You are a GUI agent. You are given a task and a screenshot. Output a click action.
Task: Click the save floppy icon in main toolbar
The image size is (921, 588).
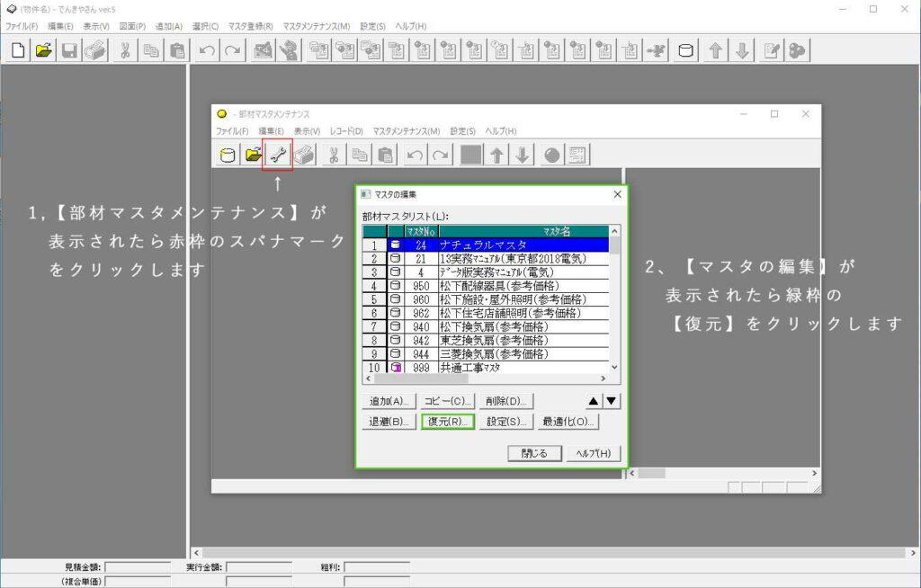(x=69, y=51)
